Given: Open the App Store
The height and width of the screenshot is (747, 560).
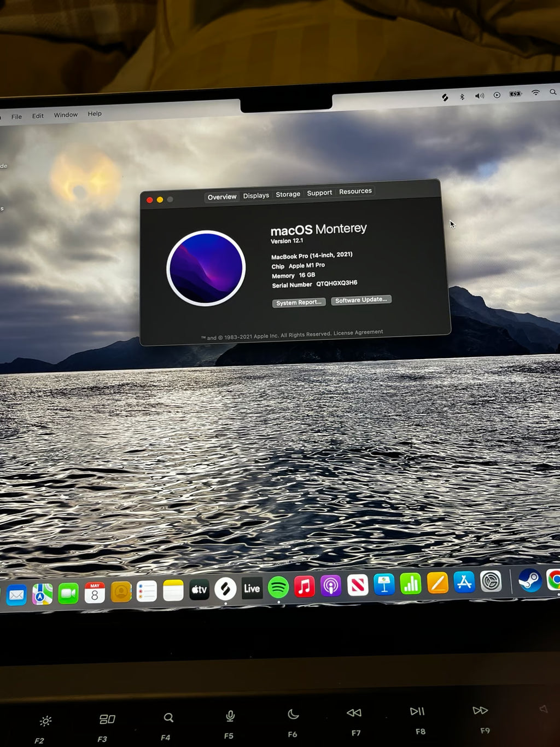Looking at the screenshot, I should (x=463, y=582).
